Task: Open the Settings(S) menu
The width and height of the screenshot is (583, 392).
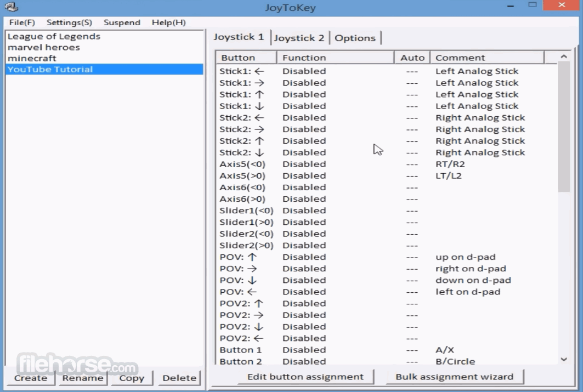Action: coord(69,22)
